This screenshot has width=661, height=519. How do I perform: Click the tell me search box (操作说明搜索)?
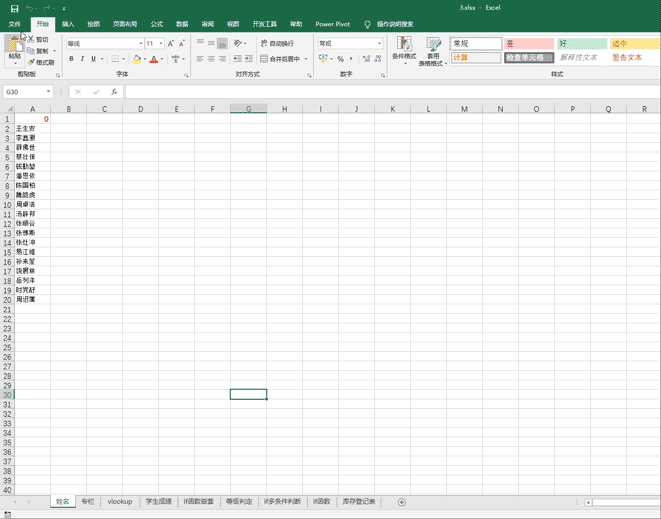[x=395, y=24]
